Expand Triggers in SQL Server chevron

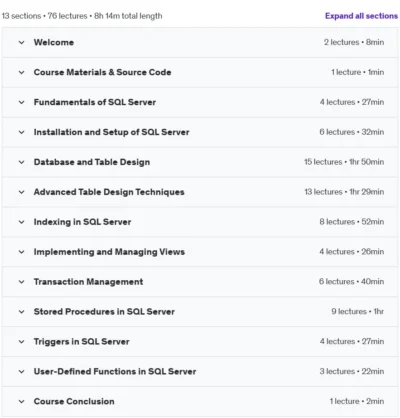click(22, 342)
